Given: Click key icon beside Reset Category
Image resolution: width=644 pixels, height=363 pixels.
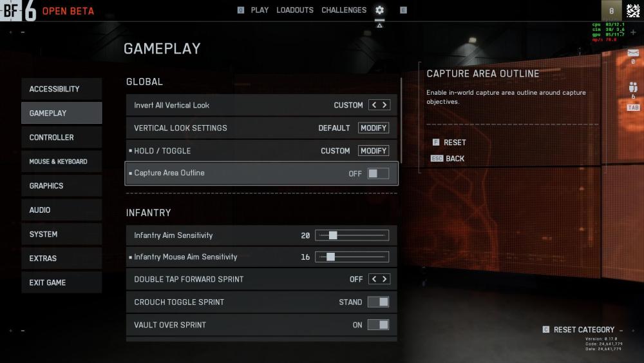Looking at the screenshot, I should 546,329.
